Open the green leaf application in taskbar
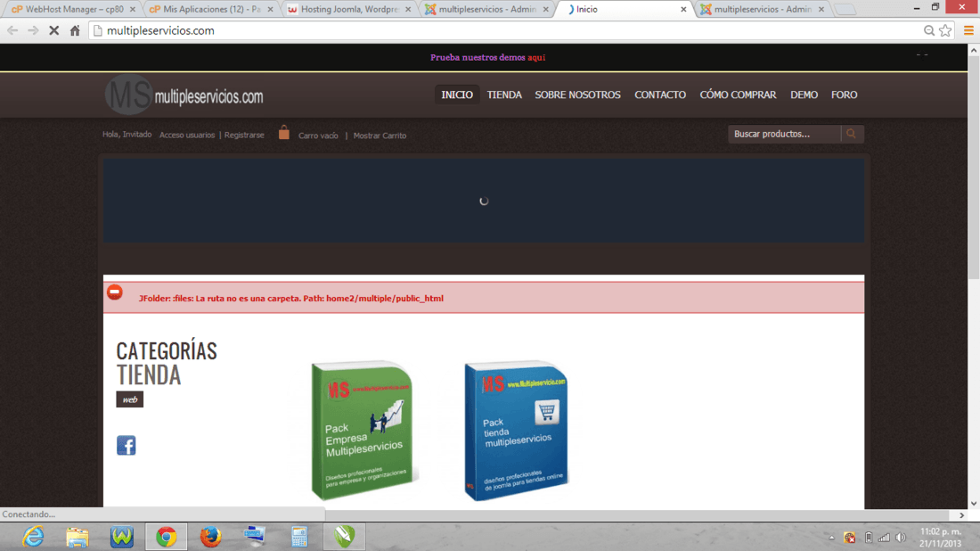Image resolution: width=980 pixels, height=551 pixels. click(x=344, y=537)
